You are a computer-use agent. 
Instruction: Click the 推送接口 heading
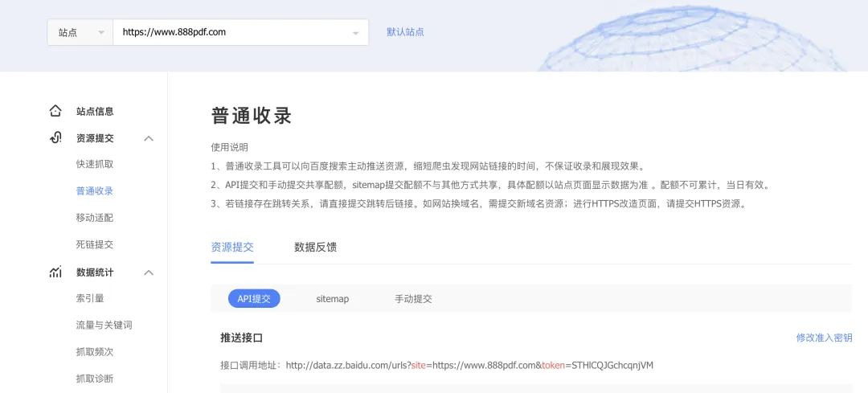pyautogui.click(x=241, y=338)
